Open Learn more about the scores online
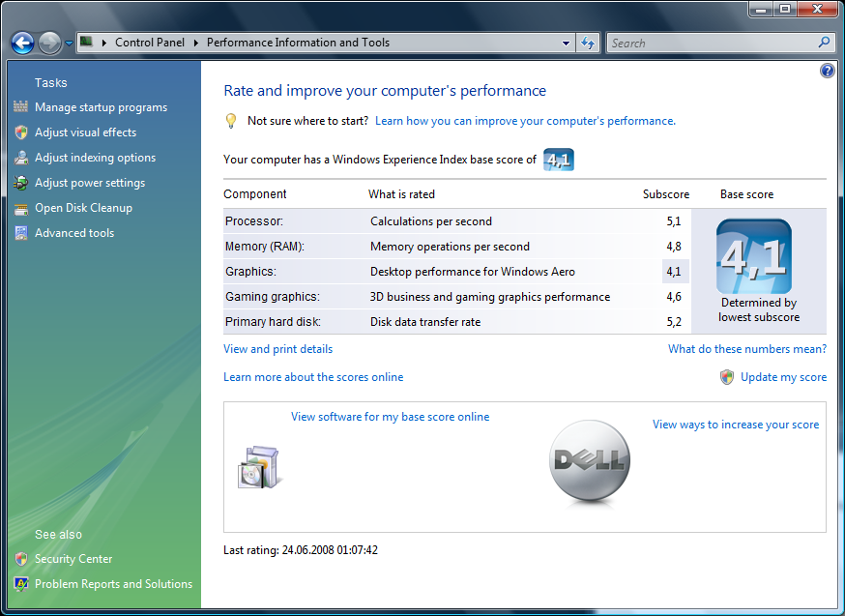The image size is (845, 616). click(x=313, y=377)
